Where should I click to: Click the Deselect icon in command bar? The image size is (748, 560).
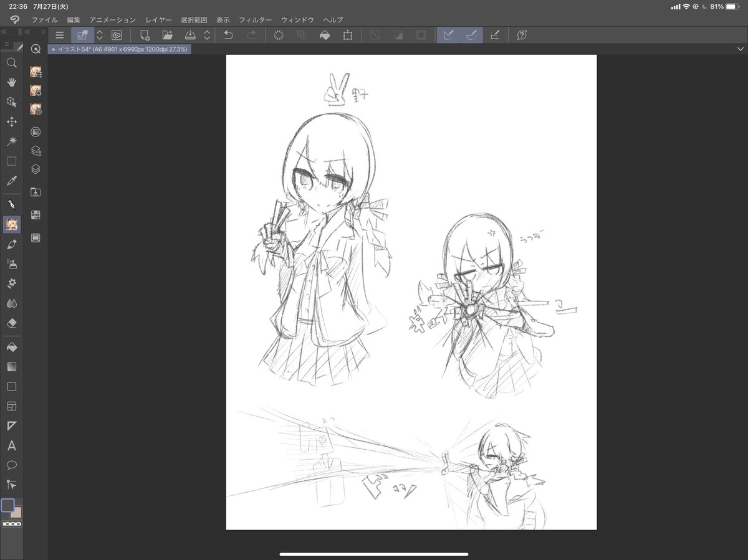(x=375, y=35)
